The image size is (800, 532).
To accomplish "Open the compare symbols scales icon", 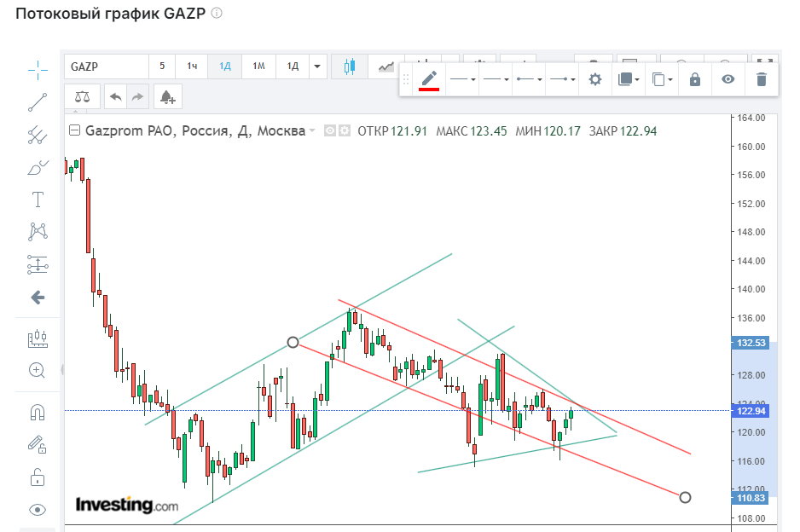I will click(x=82, y=97).
